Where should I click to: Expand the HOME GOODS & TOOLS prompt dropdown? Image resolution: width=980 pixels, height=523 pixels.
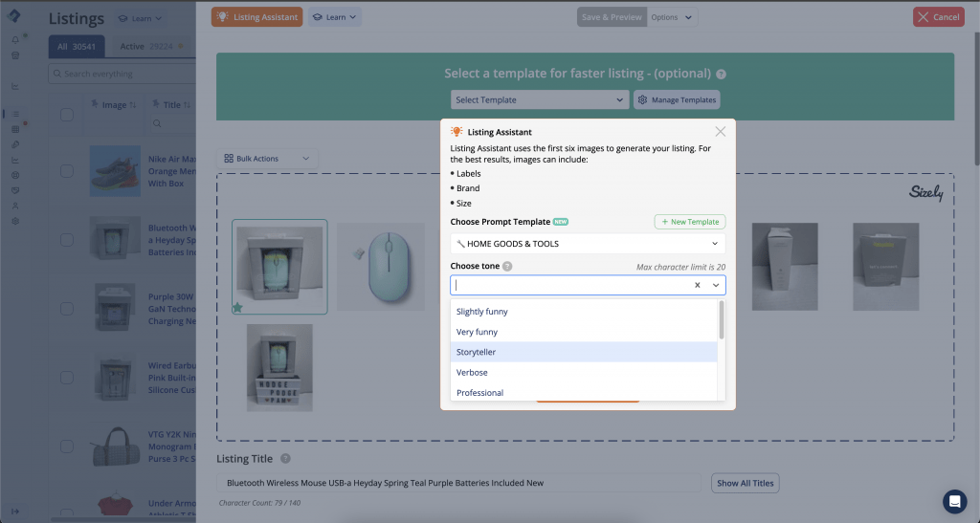(x=588, y=244)
